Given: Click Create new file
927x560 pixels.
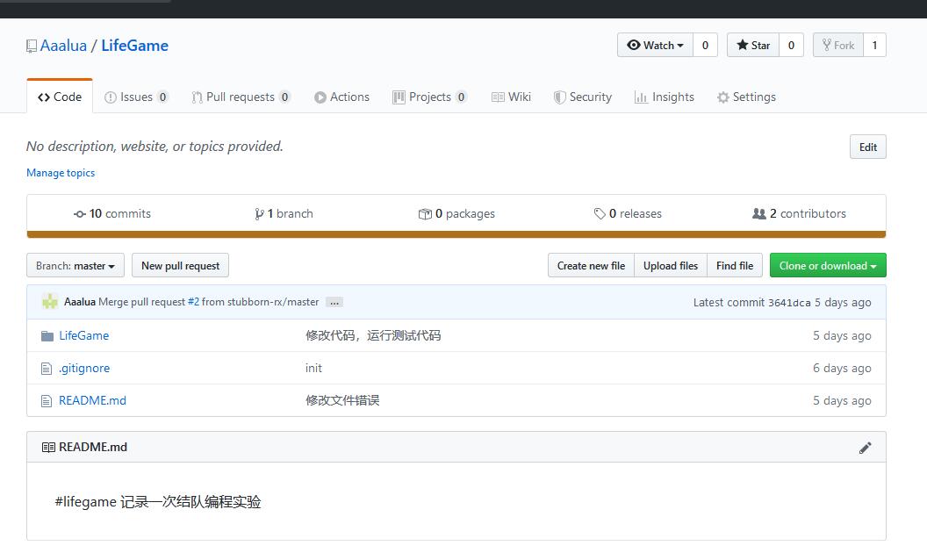Looking at the screenshot, I should pos(591,265).
